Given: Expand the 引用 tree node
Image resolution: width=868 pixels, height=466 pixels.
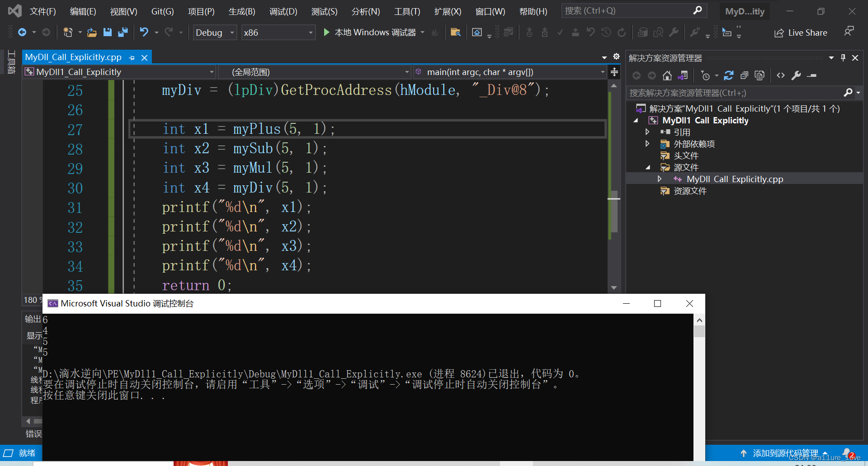Looking at the screenshot, I should pyautogui.click(x=647, y=132).
